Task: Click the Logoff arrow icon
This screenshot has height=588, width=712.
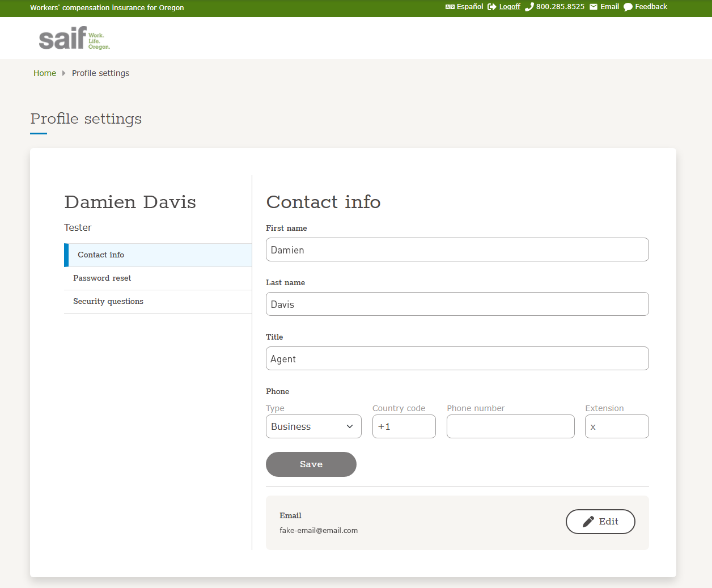Action: pos(491,7)
